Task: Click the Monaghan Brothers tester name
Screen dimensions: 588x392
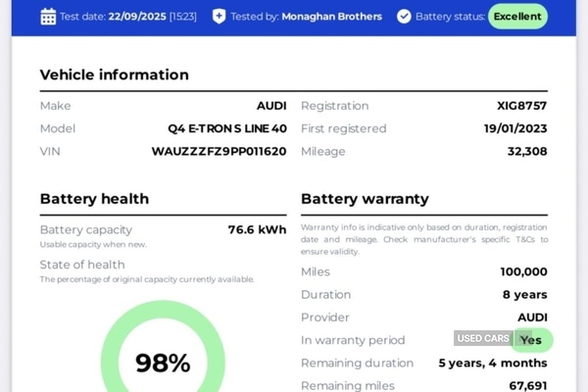Action: tap(332, 17)
